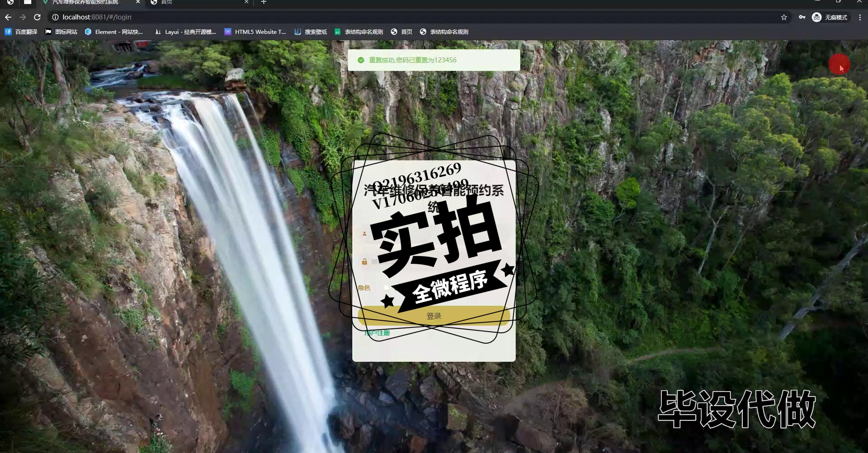
Task: Open the 搜索壁纸 bookmark
Action: [311, 32]
